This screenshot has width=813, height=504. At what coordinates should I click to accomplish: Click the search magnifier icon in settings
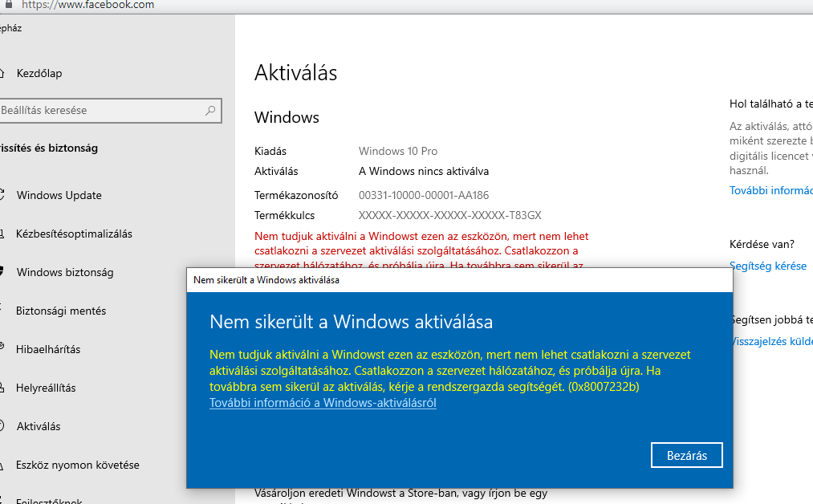[x=210, y=111]
